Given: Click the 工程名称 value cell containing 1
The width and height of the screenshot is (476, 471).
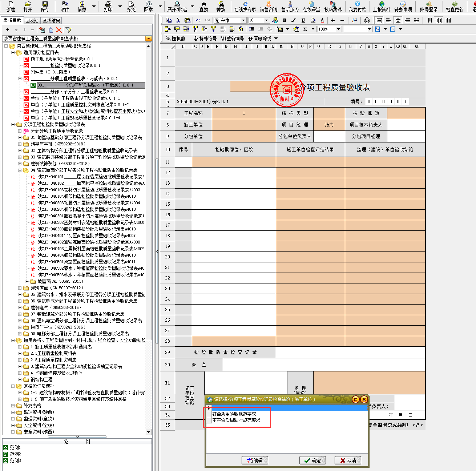Looking at the screenshot, I should coord(244,113).
